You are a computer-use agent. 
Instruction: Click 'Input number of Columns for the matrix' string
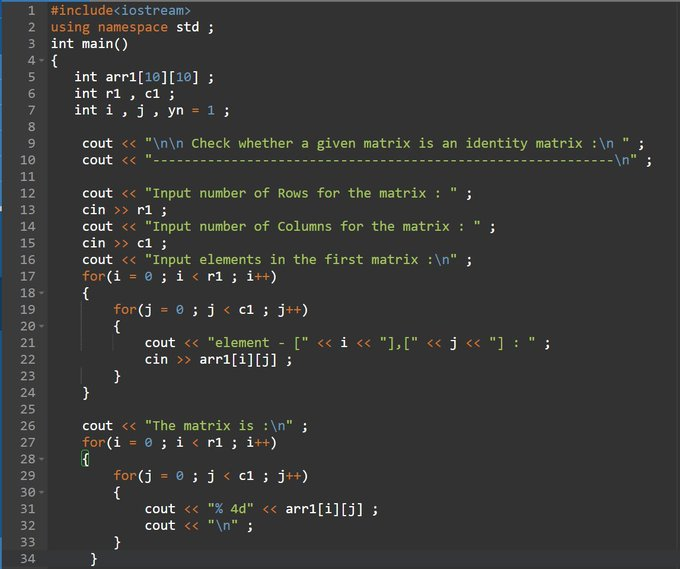tap(313, 226)
